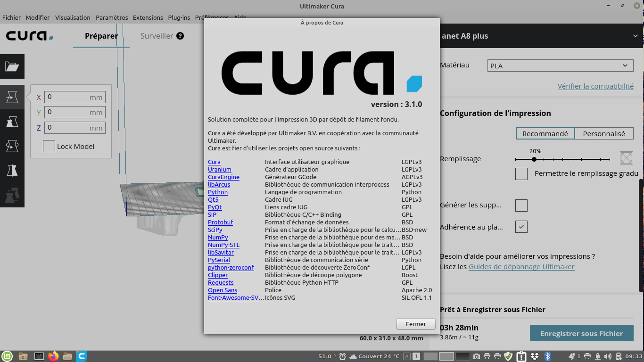Open the Plug-ins menu
This screenshot has height=362, width=644.
tap(179, 17)
